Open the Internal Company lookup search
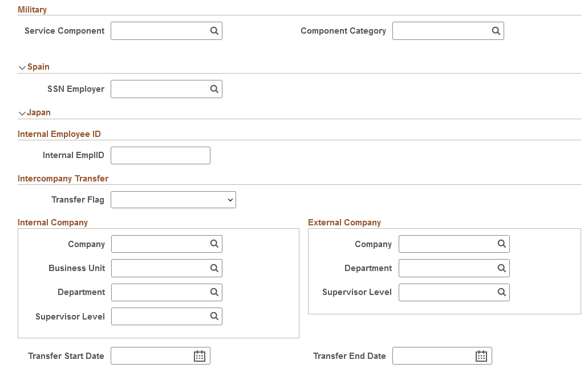Screen dimensions: 588x380 (x=214, y=244)
